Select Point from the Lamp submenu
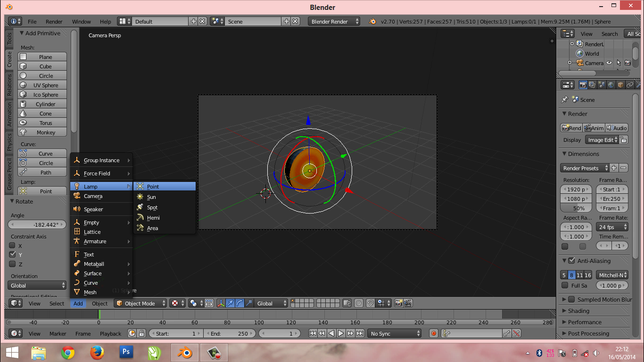This screenshot has width=644, height=362. 165,187
